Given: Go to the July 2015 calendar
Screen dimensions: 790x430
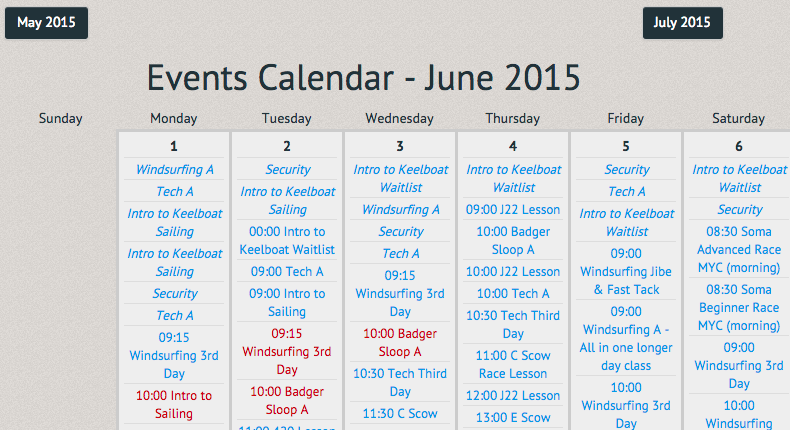Looking at the screenshot, I should coord(682,23).
